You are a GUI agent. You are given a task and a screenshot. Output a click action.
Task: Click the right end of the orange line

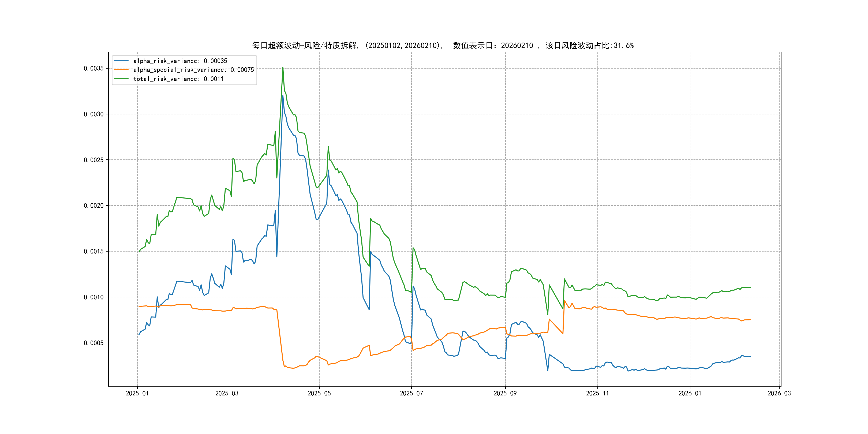pos(750,319)
